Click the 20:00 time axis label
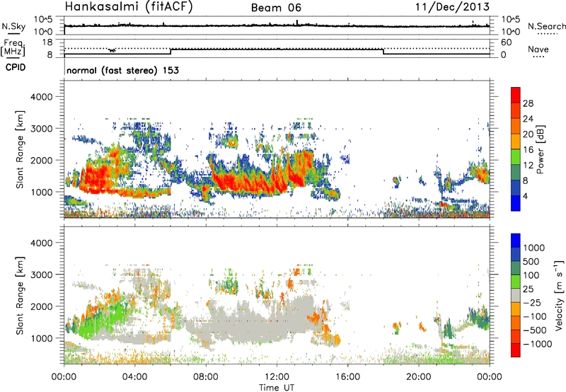This screenshot has height=392, width=566. pyautogui.click(x=419, y=376)
